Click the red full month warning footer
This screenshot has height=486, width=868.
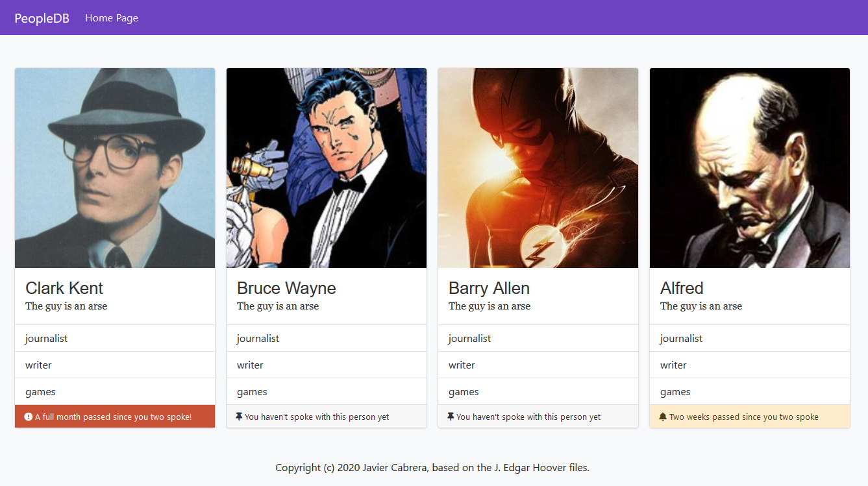tap(115, 417)
